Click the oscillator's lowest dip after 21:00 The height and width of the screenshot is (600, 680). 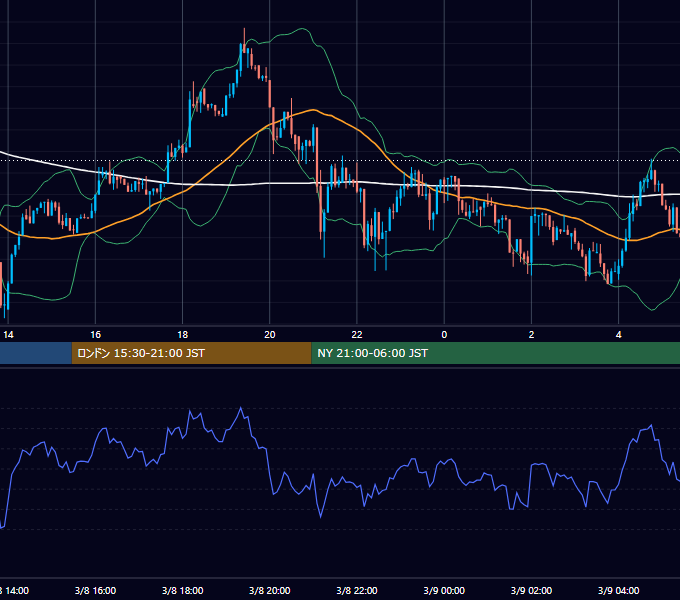[x=321, y=516]
